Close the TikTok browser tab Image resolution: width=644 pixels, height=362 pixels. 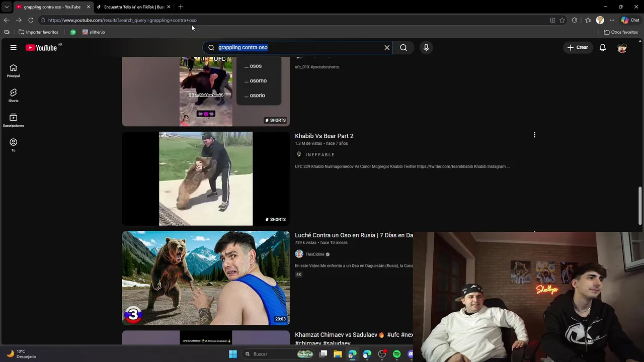[169, 7]
